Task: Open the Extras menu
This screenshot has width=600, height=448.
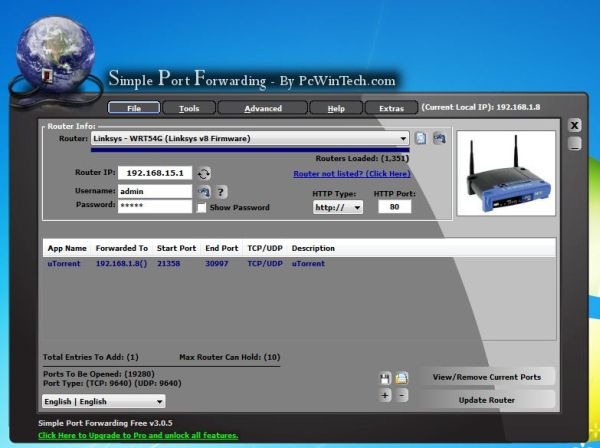Action: (391, 108)
